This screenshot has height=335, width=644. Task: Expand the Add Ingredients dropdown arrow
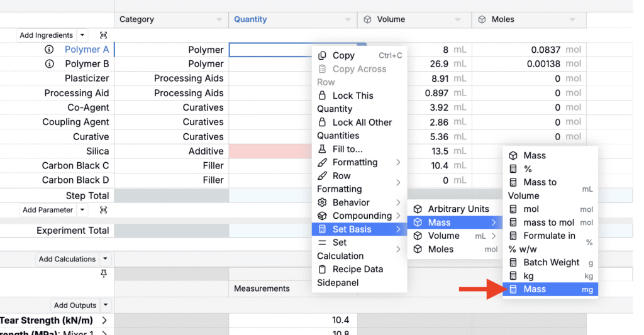click(x=82, y=35)
